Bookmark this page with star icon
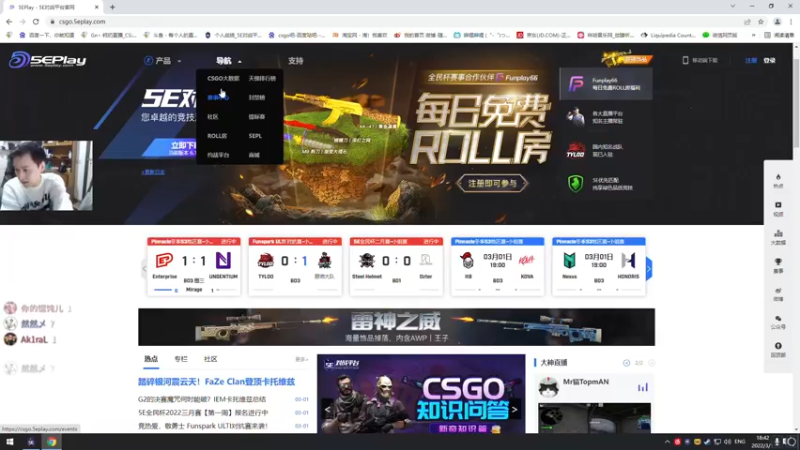This screenshot has height=450, width=800. pos(761,21)
